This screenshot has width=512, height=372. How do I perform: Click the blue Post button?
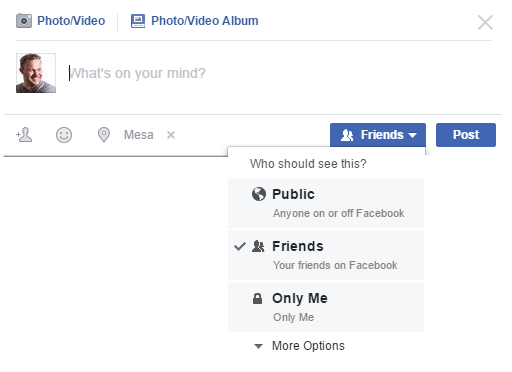pos(466,135)
